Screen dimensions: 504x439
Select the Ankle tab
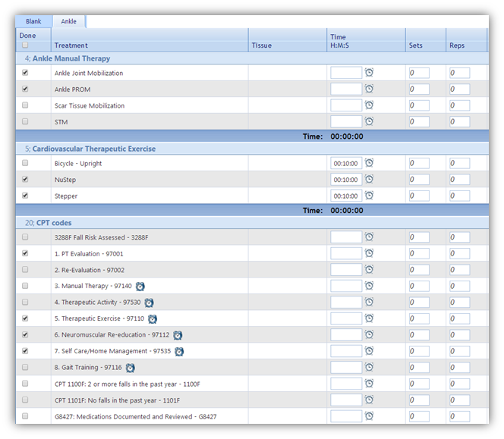coord(69,21)
